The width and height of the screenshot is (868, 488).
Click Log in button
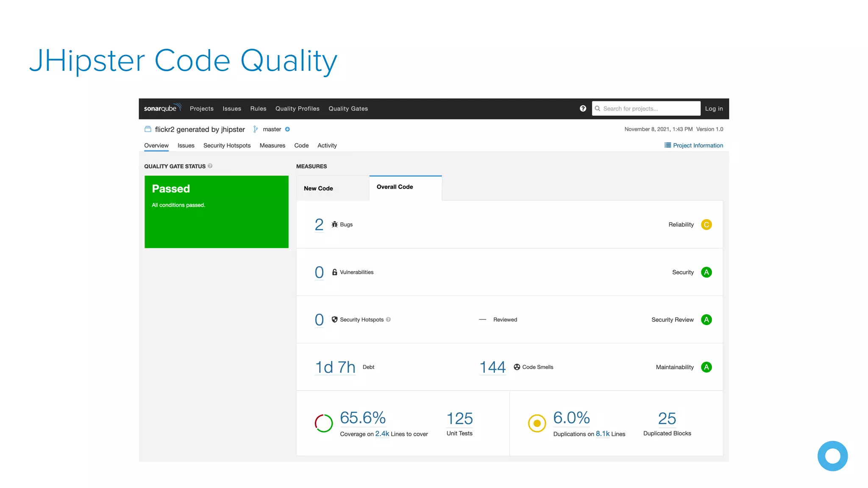tap(714, 108)
